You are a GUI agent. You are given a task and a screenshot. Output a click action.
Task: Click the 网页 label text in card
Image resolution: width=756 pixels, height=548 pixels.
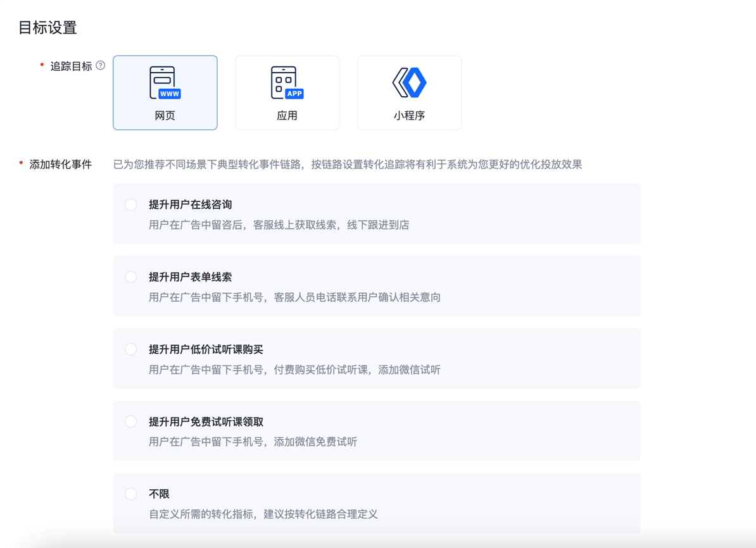[x=165, y=116]
